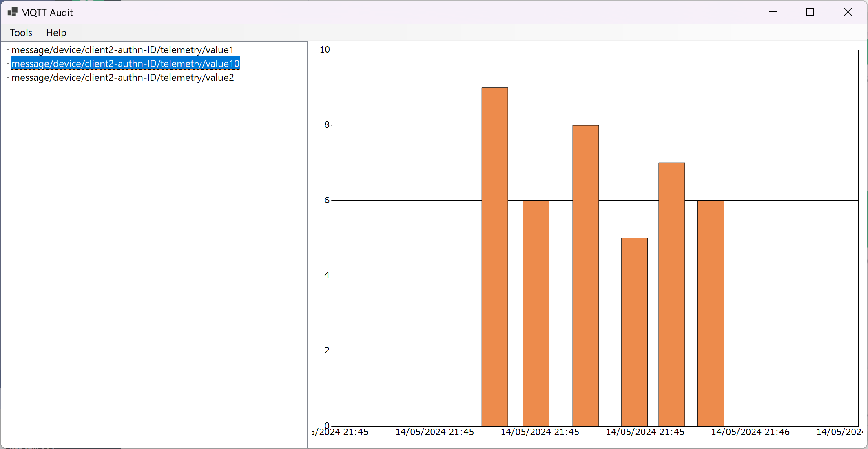Select the highlighted telemetry/value10 topic
The image size is (868, 449).
pos(125,64)
